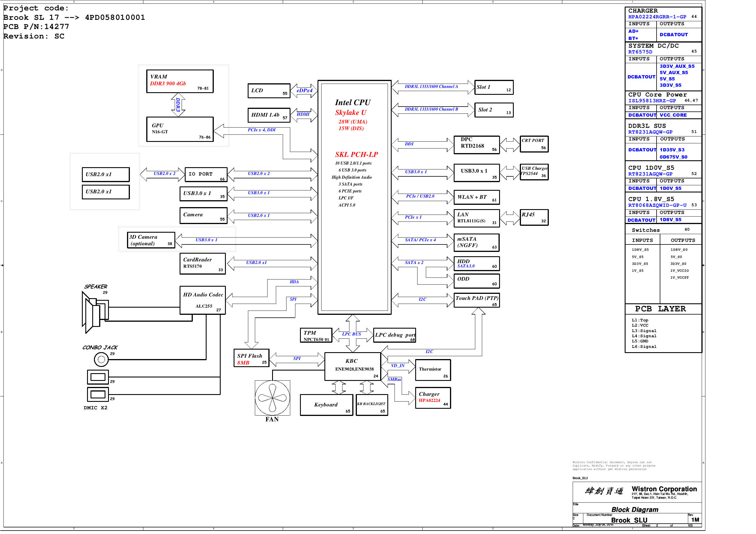Click the KBC ENE9028 block
The image size is (756, 534).
pyautogui.click(x=353, y=367)
